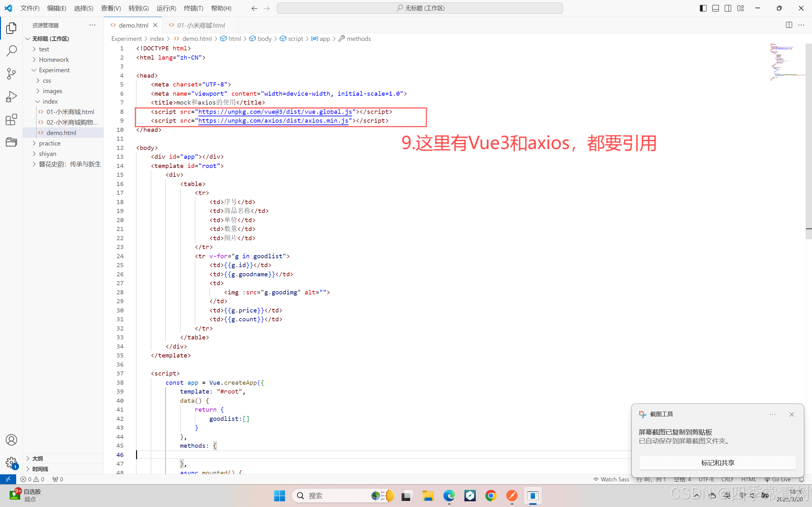
Task: Click the errors and warnings indicator
Action: (32, 479)
